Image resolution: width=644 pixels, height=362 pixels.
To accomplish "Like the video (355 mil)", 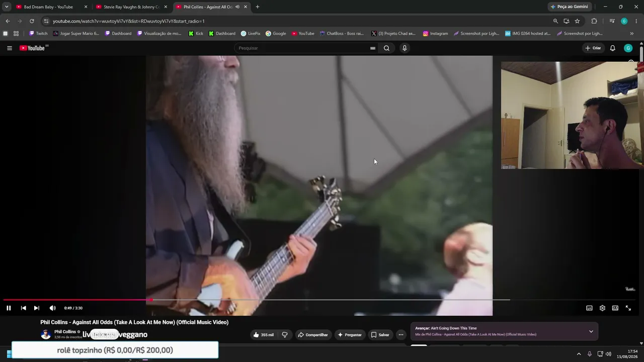I will coord(264,335).
